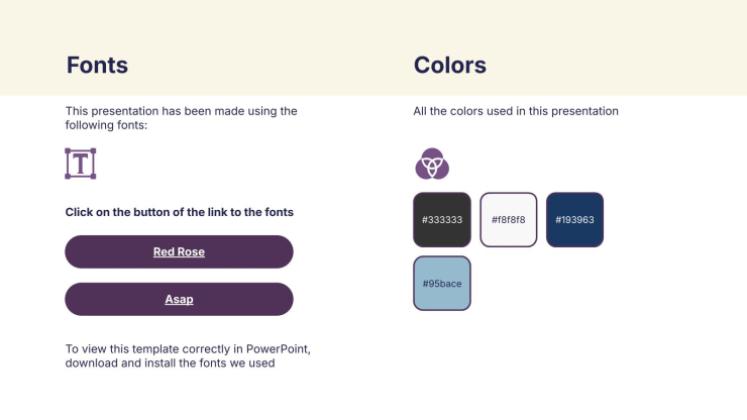This screenshot has height=420, width=747.
Task: Select the off-white #f8f8f8 swatch
Action: click(508, 219)
